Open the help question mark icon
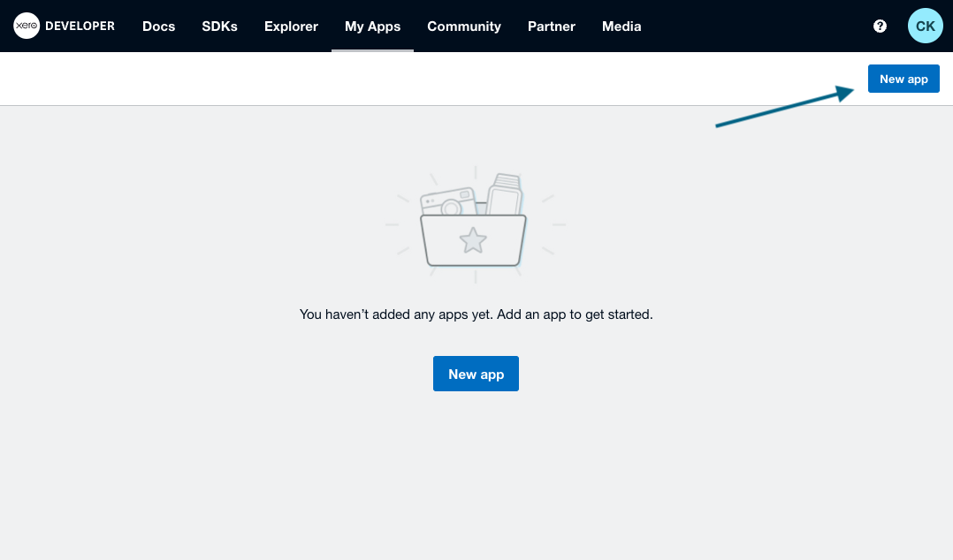 tap(880, 26)
